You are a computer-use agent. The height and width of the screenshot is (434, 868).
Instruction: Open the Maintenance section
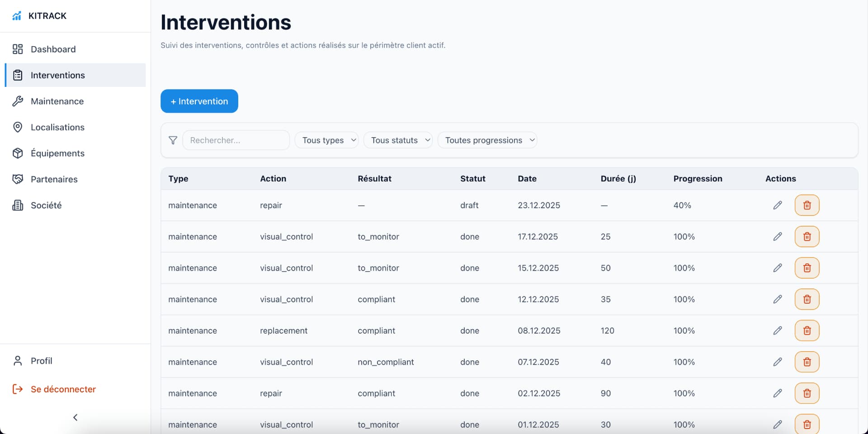click(x=57, y=101)
